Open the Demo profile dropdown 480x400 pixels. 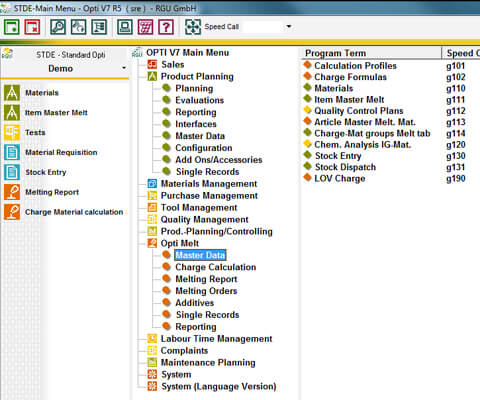tap(124, 68)
